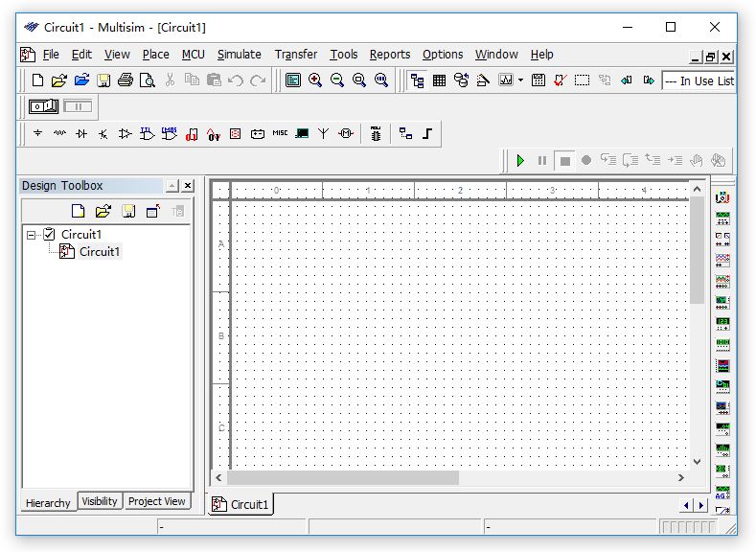Screen dimensions: 756x552
Task: Select Multimeter instrument from right toolbar
Action: click(x=722, y=196)
